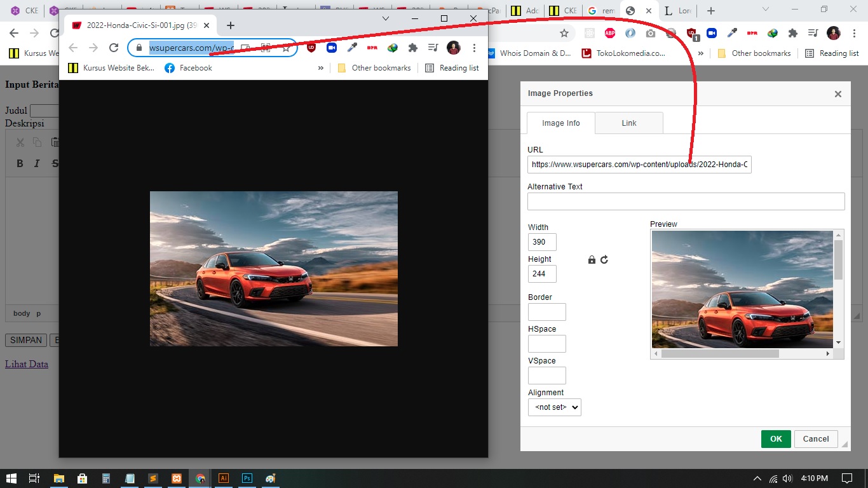
Task: Reload the Honda Civic image page
Action: coord(114,48)
